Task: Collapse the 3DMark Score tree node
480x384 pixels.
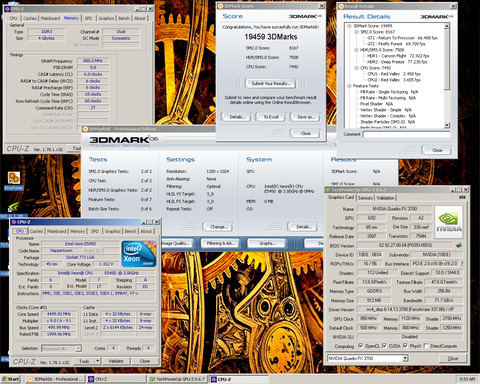Action: point(349,26)
